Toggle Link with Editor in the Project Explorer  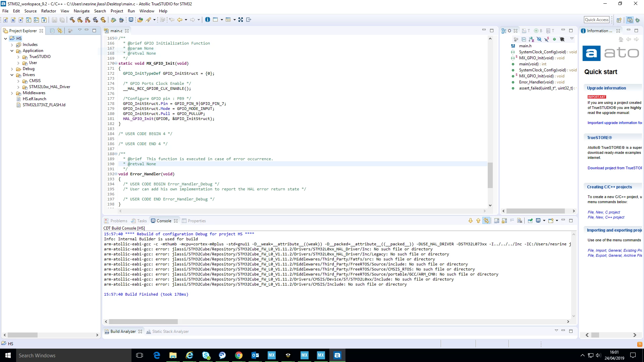(x=60, y=31)
